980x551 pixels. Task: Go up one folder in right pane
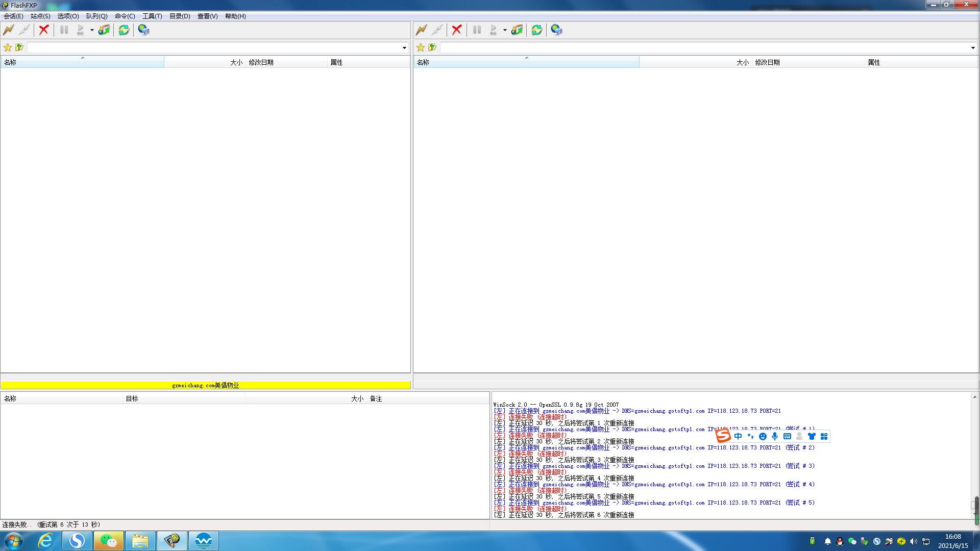coord(432,47)
